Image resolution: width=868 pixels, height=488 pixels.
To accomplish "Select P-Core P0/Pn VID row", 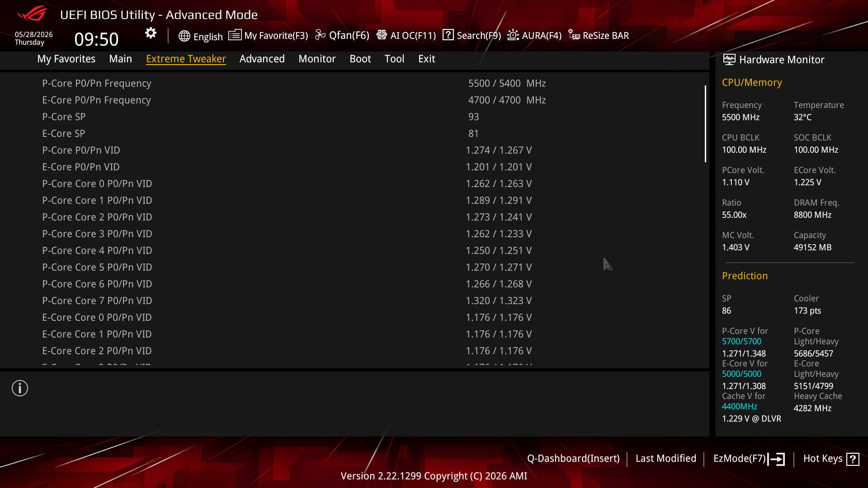I will click(353, 150).
